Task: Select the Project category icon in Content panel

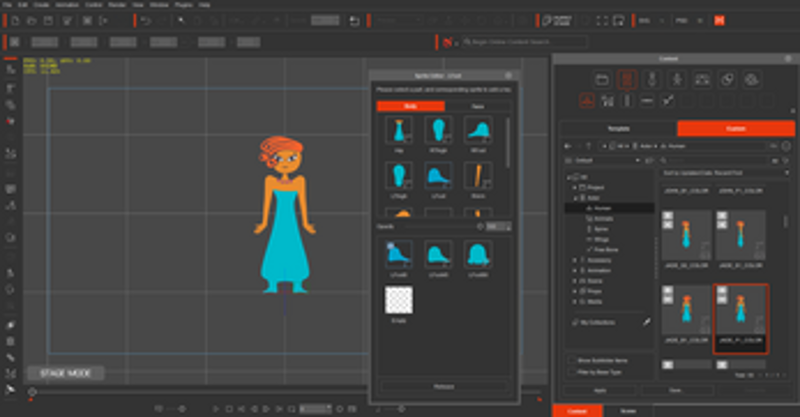Action: [602, 80]
